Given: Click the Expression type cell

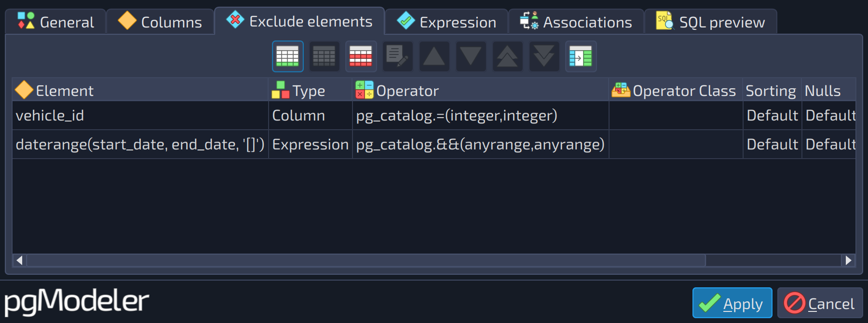Looking at the screenshot, I should click(311, 145).
